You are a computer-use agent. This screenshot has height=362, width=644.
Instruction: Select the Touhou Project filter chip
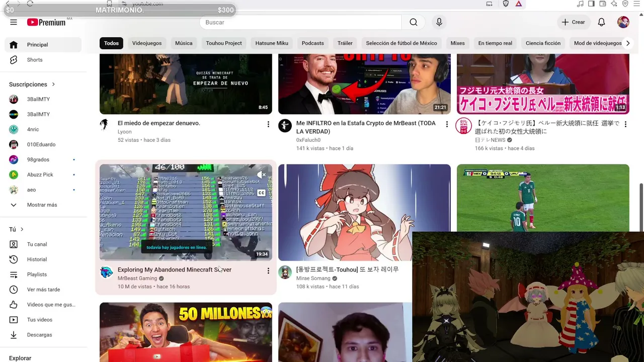click(x=224, y=43)
